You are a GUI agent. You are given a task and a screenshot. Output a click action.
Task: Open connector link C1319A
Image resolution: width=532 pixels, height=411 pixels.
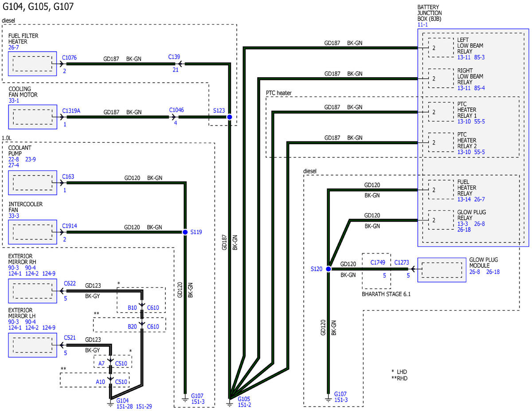71,111
